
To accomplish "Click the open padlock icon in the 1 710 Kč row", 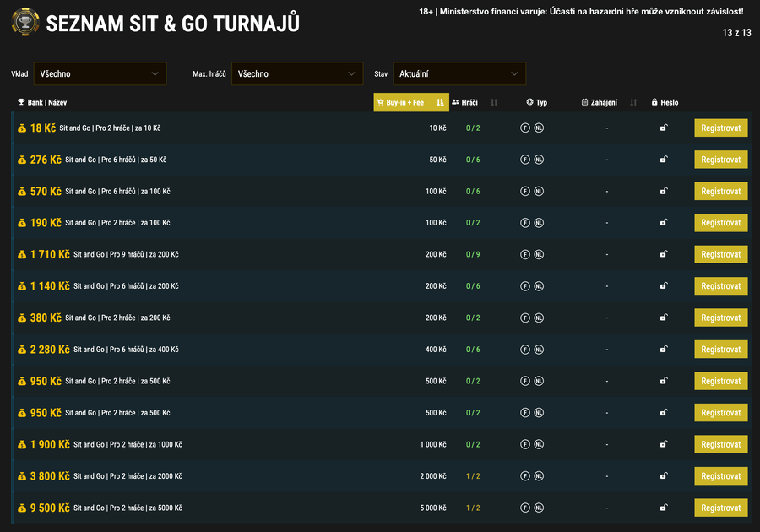I will coord(664,254).
